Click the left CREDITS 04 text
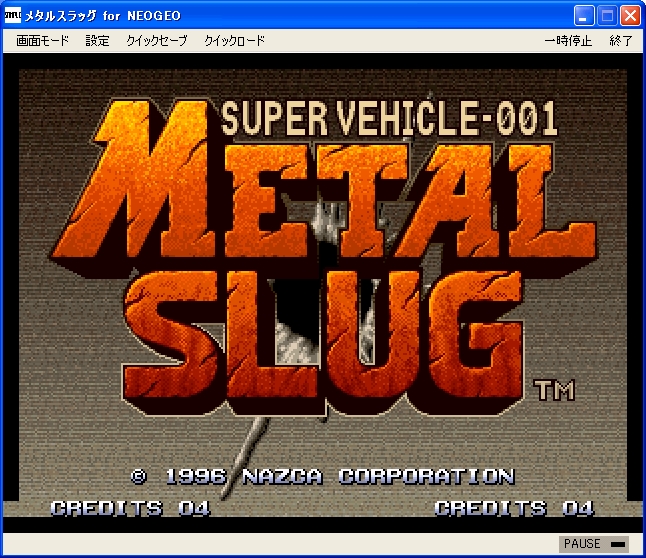Viewport: 646px width, 558px height. [130, 508]
